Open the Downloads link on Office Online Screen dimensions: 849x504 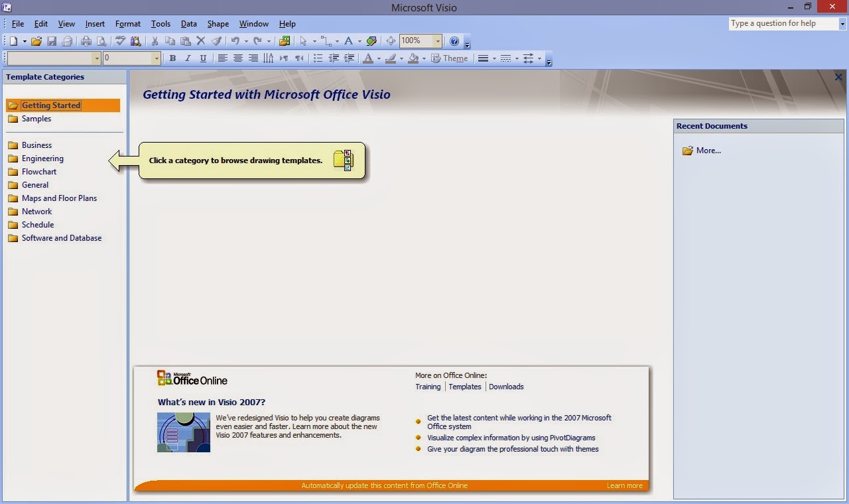(506, 387)
